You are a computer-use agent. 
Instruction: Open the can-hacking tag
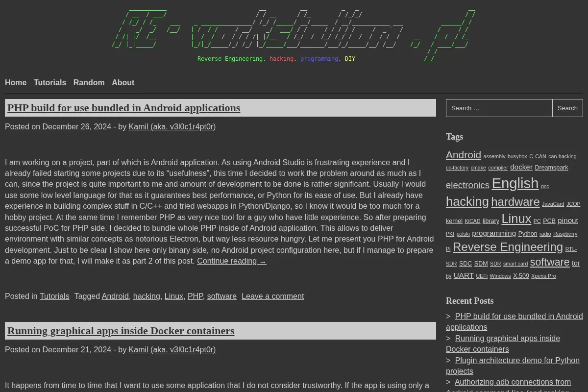(x=562, y=156)
